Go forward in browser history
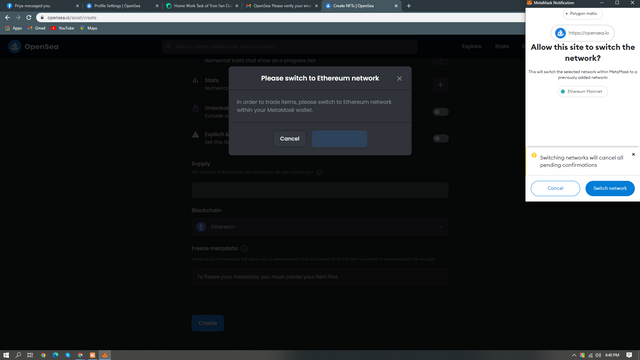 coord(18,18)
